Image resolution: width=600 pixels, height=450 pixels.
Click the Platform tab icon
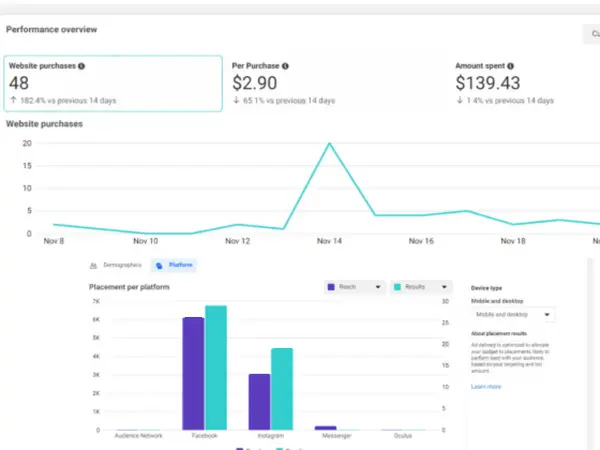click(159, 265)
